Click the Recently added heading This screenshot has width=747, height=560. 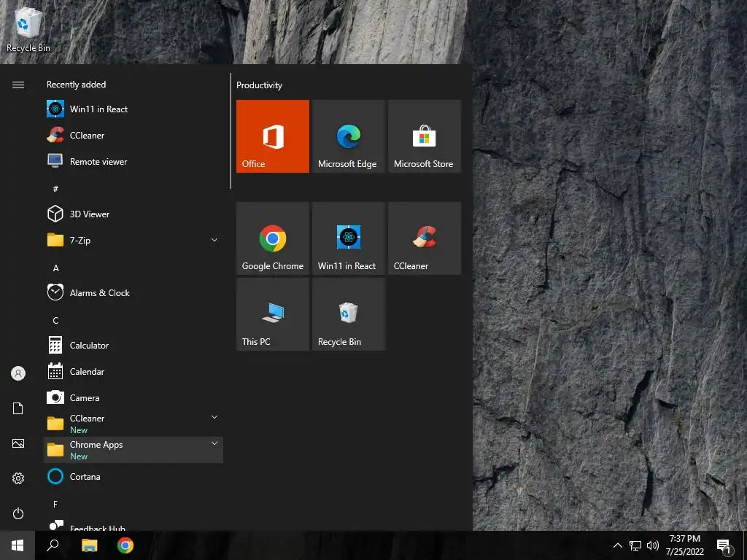(76, 85)
